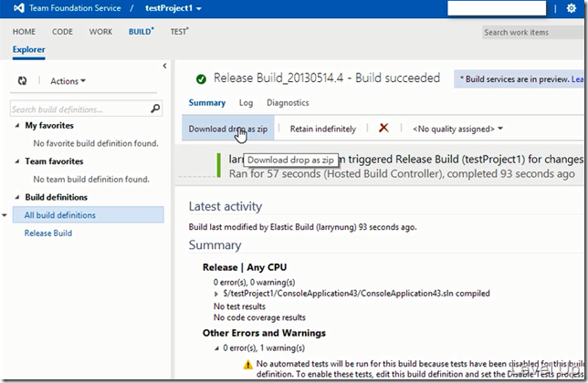Open the Actions dropdown menu

[68, 81]
